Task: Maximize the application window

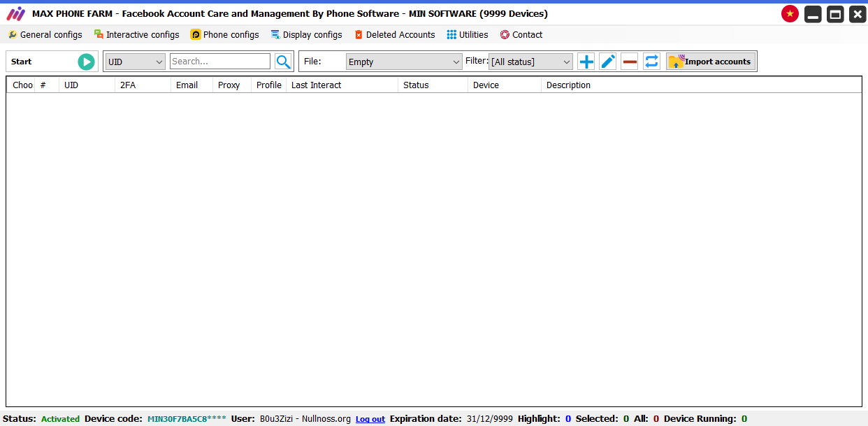Action: tap(835, 14)
